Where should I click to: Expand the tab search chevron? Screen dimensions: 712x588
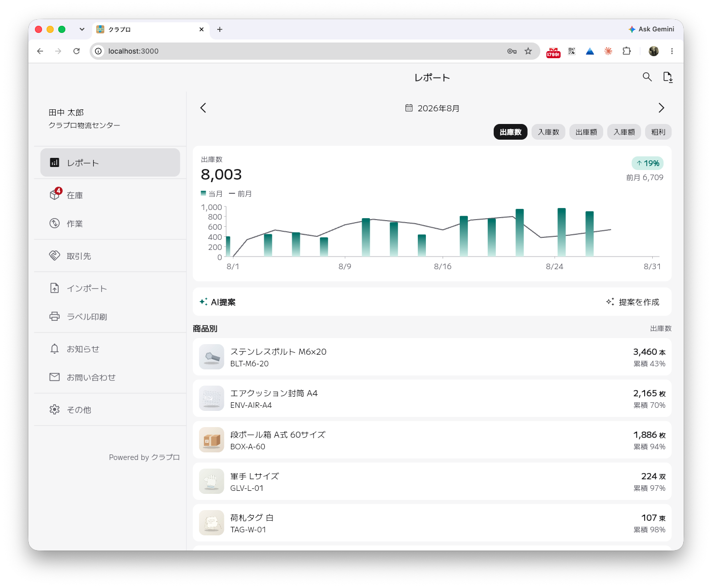coord(82,29)
